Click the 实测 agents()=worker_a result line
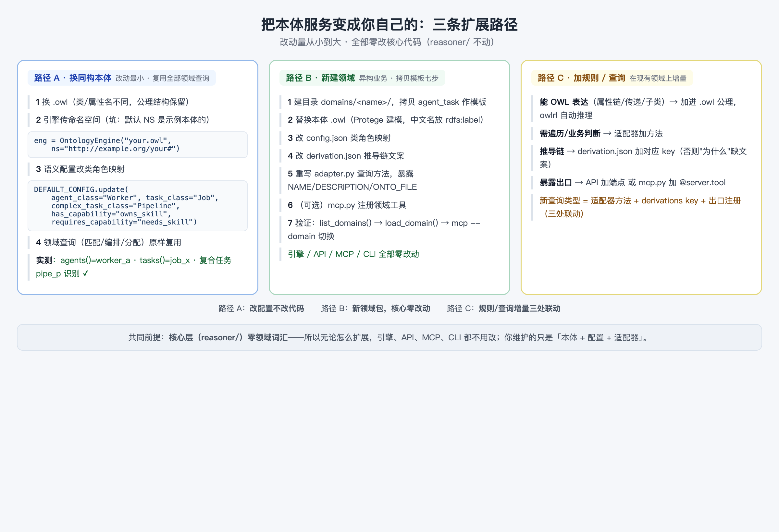The width and height of the screenshot is (779, 532). click(138, 267)
